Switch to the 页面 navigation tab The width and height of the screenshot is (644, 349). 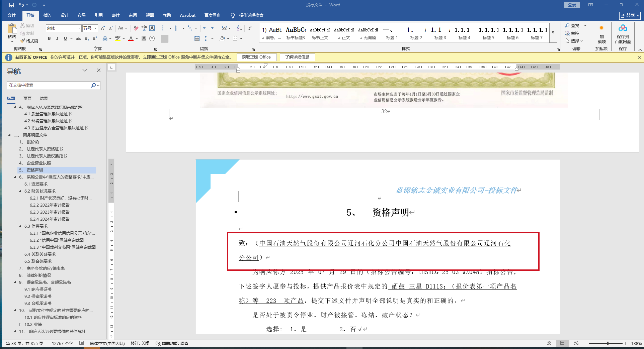(x=27, y=99)
